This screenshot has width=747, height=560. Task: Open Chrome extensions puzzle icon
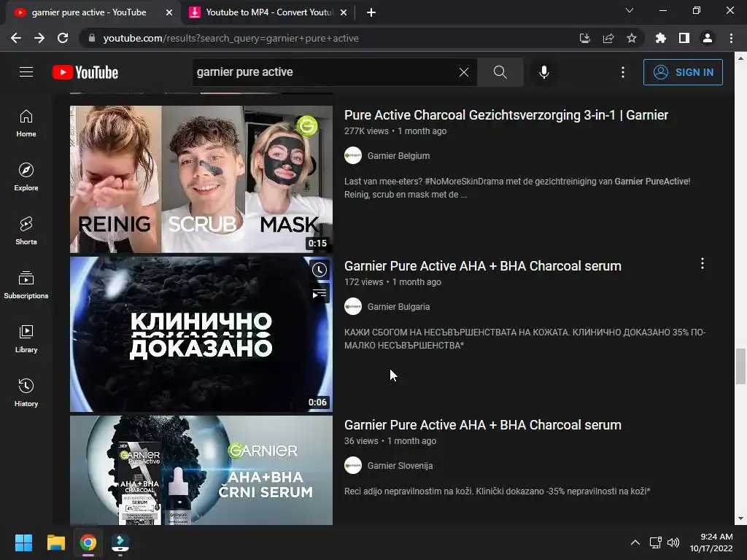[661, 38]
